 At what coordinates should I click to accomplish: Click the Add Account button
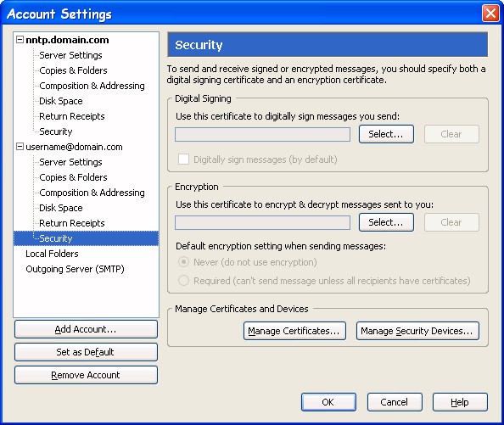click(x=86, y=329)
